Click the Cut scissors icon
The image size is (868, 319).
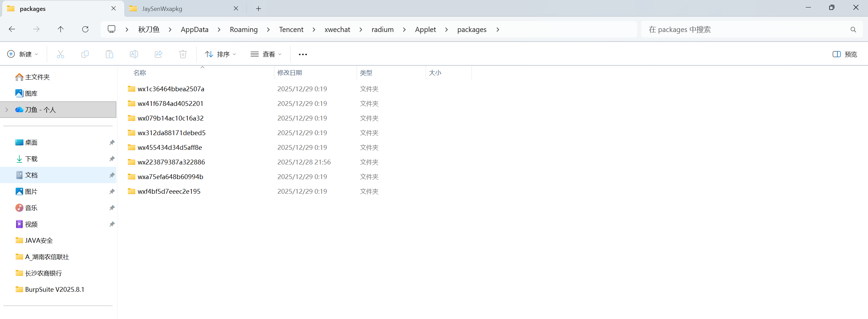[61, 54]
